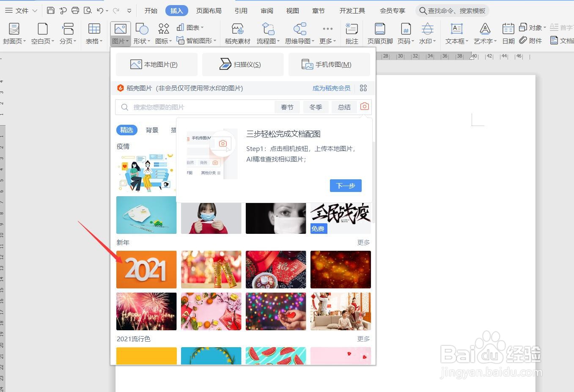Screen dimensions: 574x392
Task: Switch the gallery to 背景 category
Action: point(151,130)
